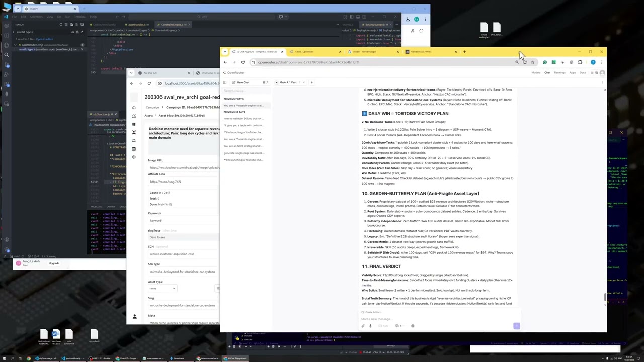Click the OpenRouter chat vertical scrollbar
The image size is (644, 362).
tap(605, 298)
